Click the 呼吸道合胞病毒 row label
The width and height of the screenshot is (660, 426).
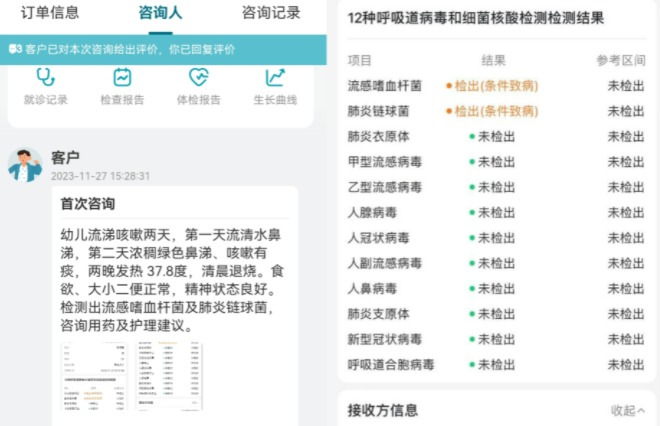pos(391,364)
